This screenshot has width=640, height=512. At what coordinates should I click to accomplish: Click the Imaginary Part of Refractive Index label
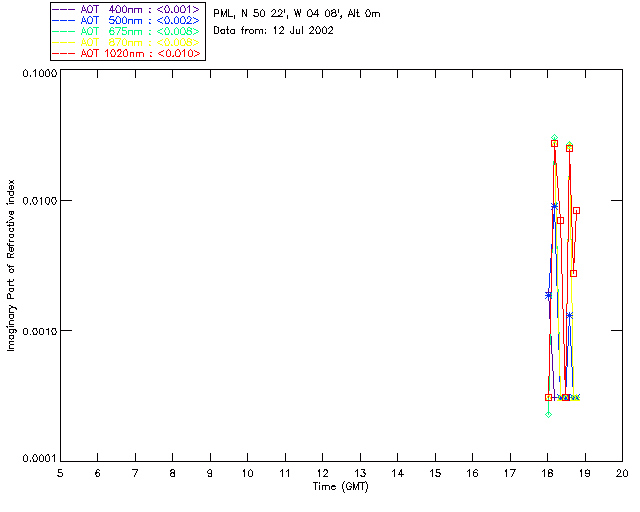tap(12, 265)
